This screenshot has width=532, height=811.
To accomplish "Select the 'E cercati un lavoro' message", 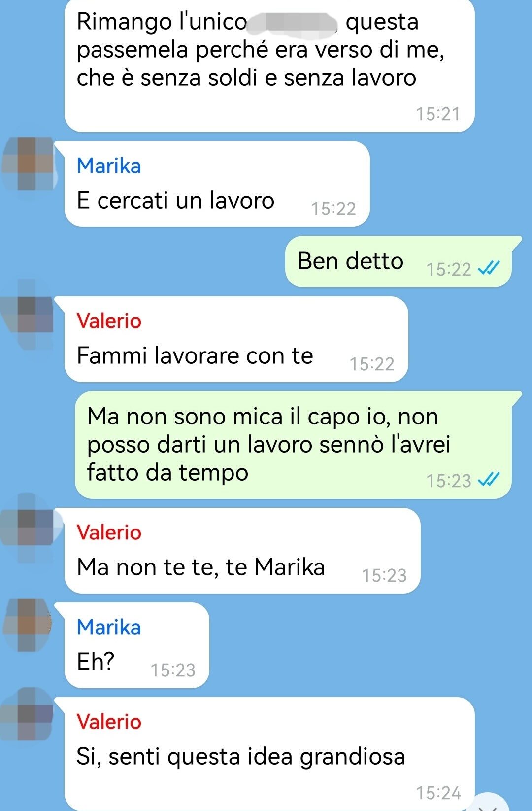I will pos(217,184).
